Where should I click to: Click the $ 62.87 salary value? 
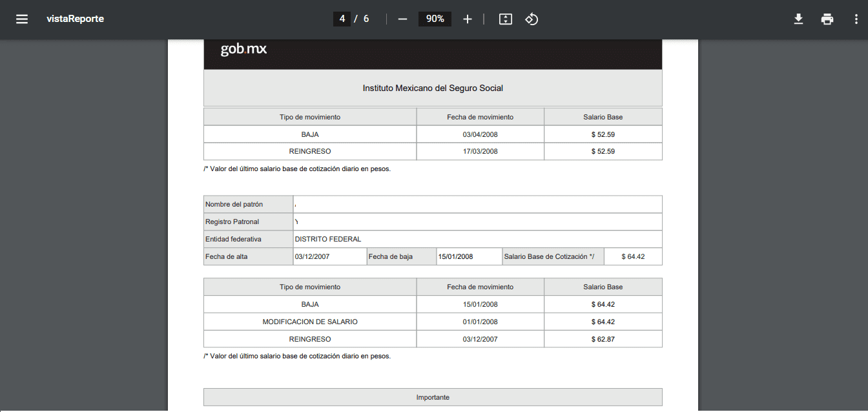pyautogui.click(x=603, y=339)
